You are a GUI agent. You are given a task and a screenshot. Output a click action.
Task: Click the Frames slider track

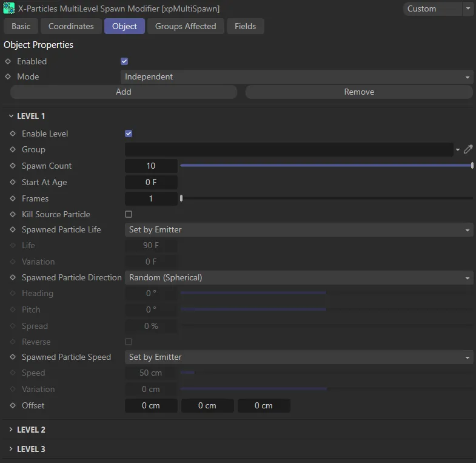pos(327,198)
